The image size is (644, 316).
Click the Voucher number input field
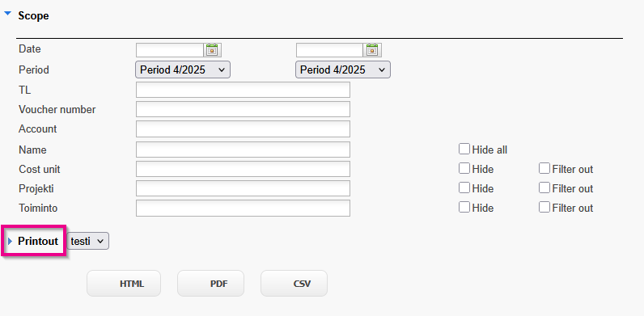[244, 109]
